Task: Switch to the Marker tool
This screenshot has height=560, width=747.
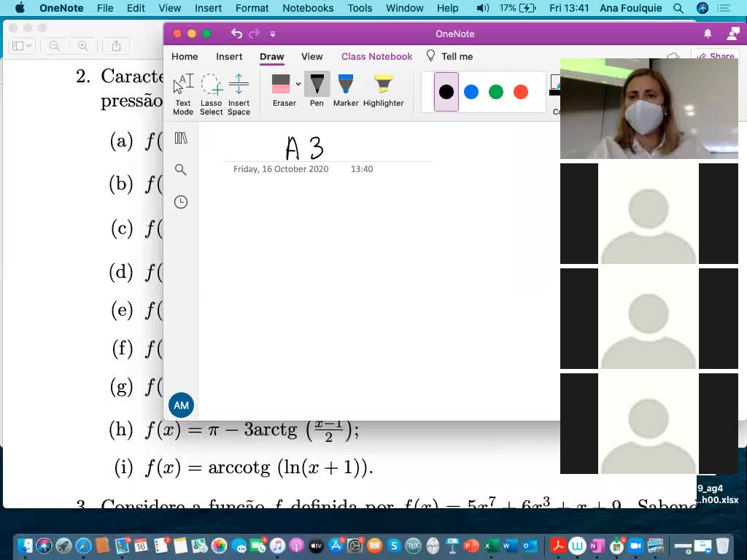Action: tap(345, 90)
